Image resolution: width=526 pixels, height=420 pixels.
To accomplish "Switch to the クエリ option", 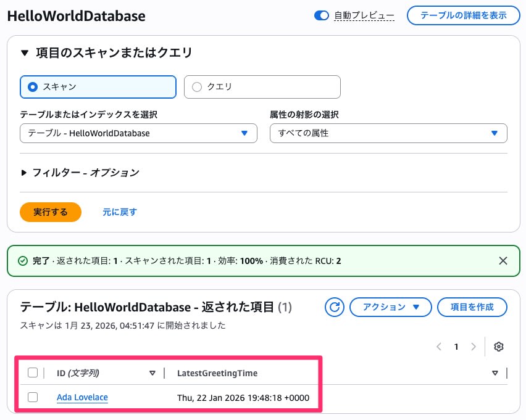I will click(x=198, y=86).
